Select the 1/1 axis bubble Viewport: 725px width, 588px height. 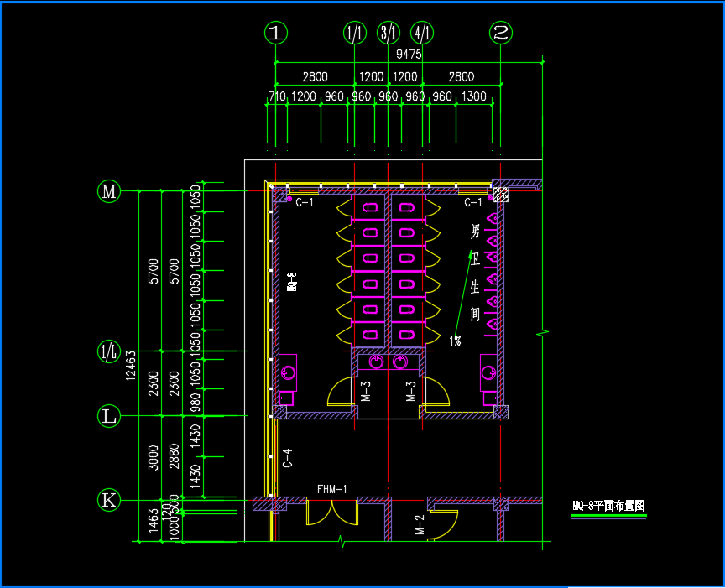(x=355, y=33)
